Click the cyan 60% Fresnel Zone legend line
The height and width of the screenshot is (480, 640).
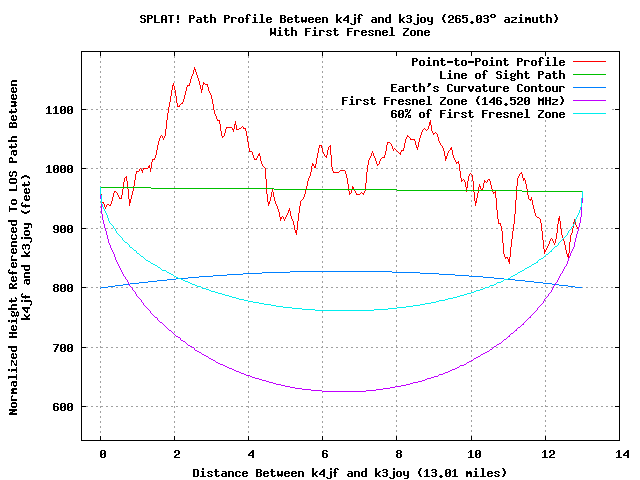click(x=589, y=114)
